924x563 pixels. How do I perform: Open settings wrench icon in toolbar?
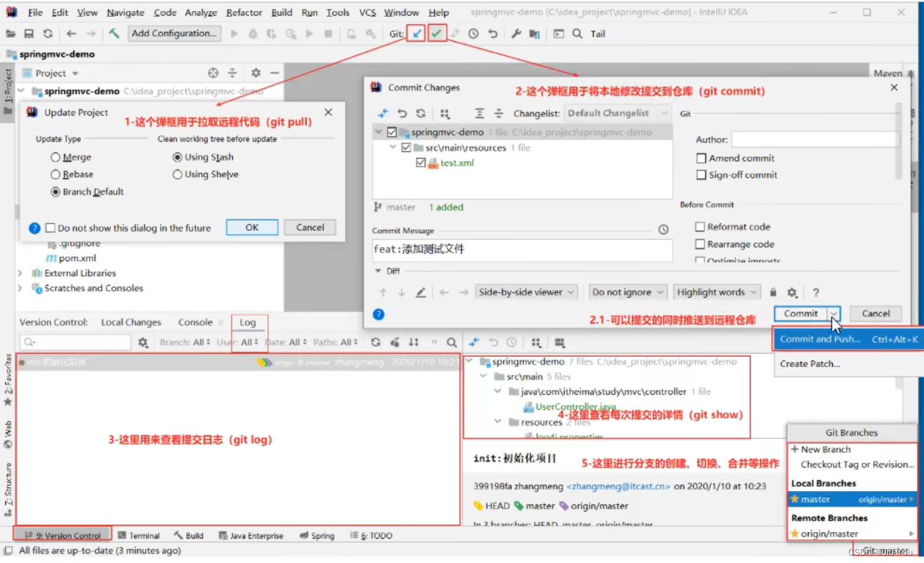coord(516,34)
